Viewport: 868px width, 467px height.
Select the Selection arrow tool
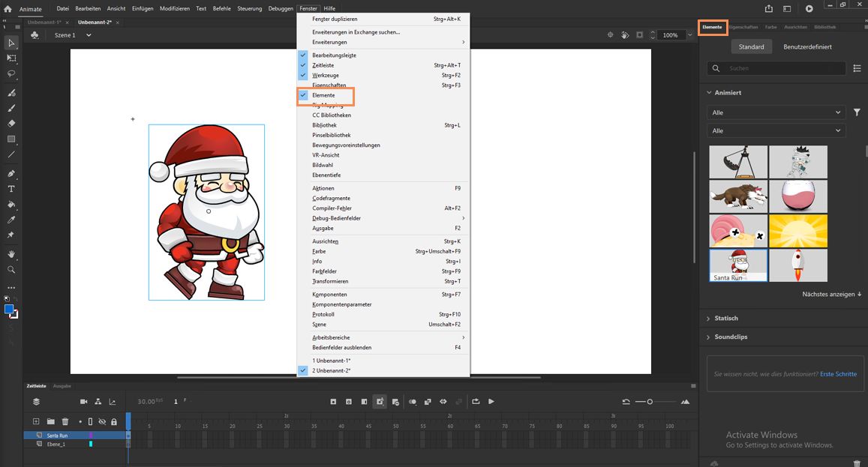11,43
